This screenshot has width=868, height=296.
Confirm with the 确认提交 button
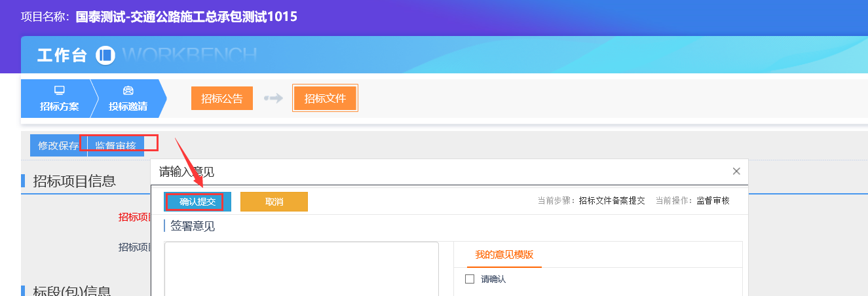pos(198,202)
